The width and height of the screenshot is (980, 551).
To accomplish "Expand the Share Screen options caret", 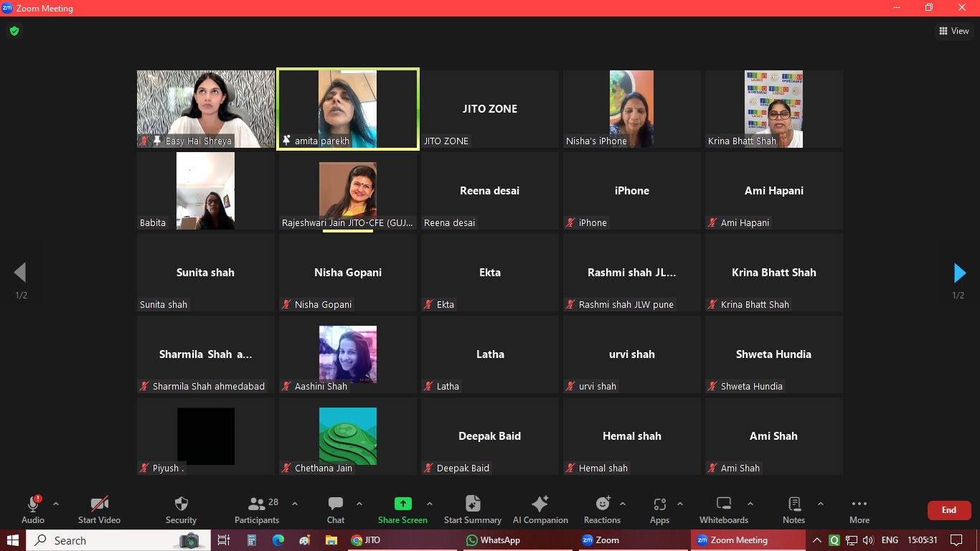I will click(429, 504).
